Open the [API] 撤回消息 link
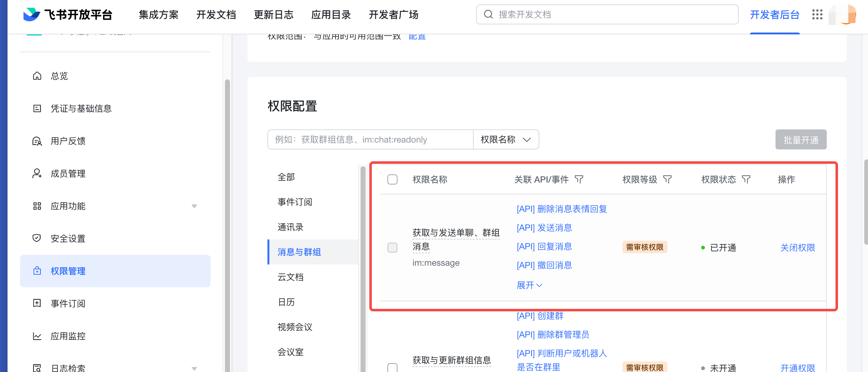The image size is (868, 372). tap(544, 265)
